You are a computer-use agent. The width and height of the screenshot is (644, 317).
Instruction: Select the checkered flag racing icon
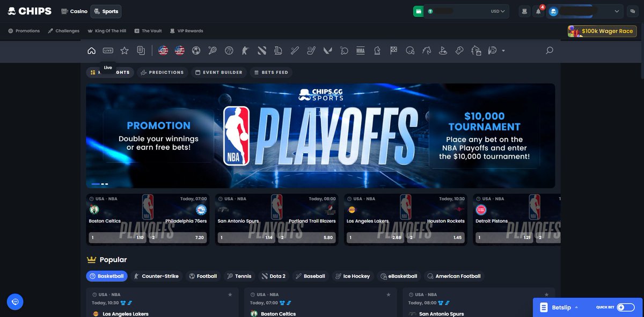pos(393,51)
